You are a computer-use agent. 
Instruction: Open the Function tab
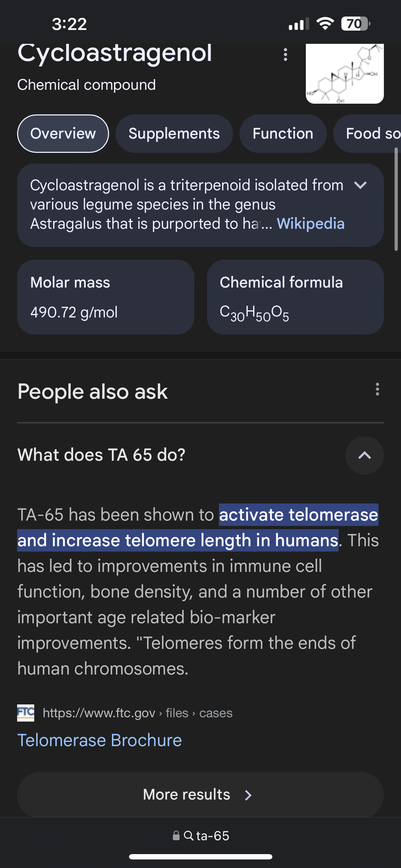click(x=283, y=134)
